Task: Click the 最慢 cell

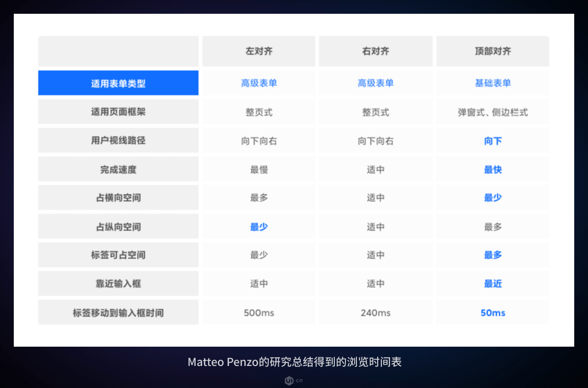Action: tap(259, 169)
